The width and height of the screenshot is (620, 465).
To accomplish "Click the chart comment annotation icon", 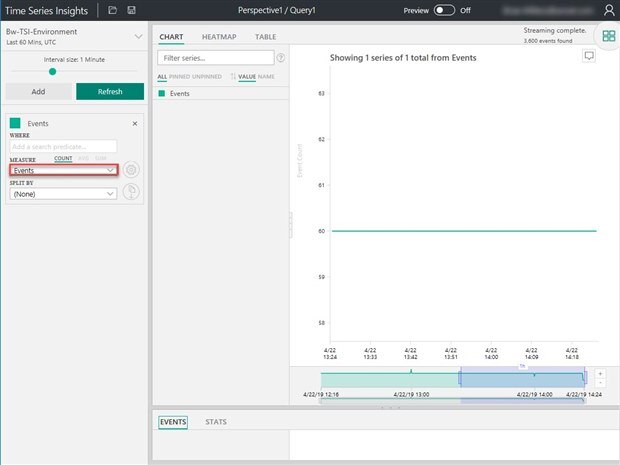I will pyautogui.click(x=590, y=57).
